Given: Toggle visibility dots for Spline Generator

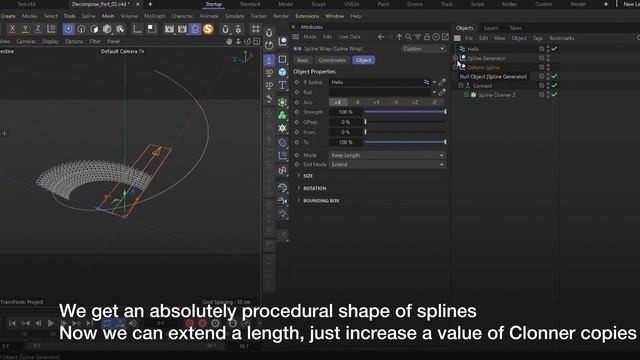Looking at the screenshot, I should tap(548, 58).
